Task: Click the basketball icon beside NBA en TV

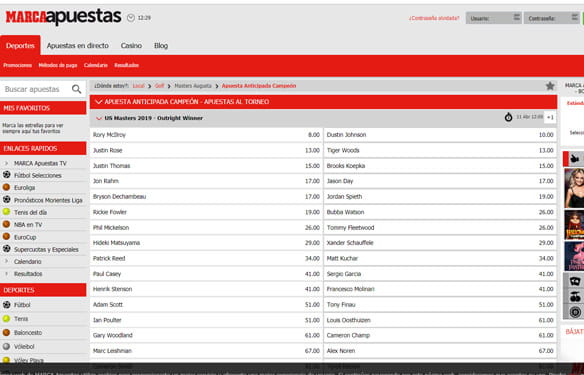Action: (x=6, y=224)
